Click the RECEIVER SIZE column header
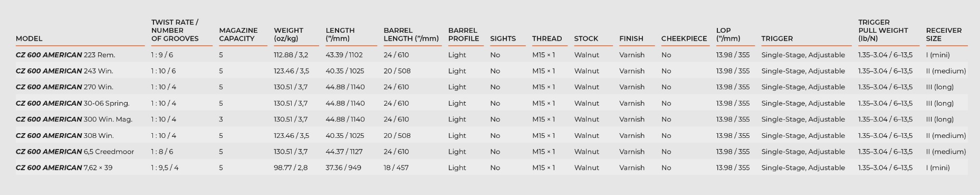The width and height of the screenshot is (980, 195). (x=944, y=34)
